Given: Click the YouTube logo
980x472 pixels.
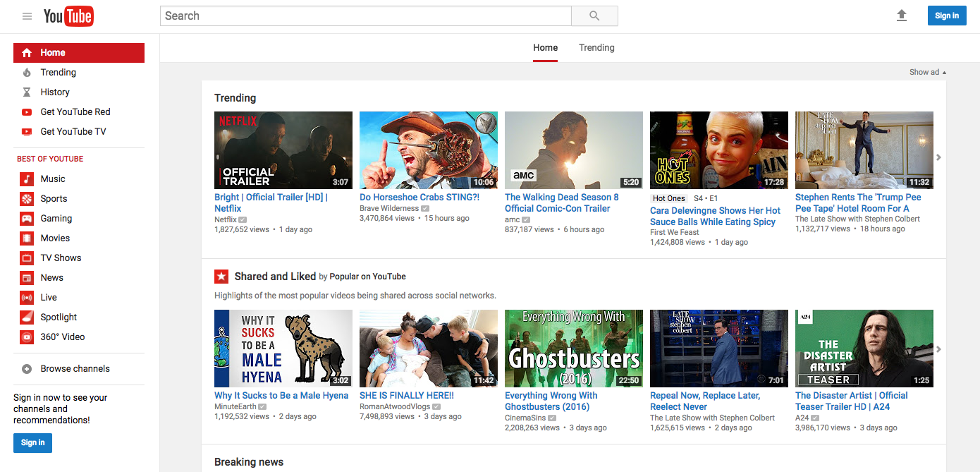Looking at the screenshot, I should 68,15.
